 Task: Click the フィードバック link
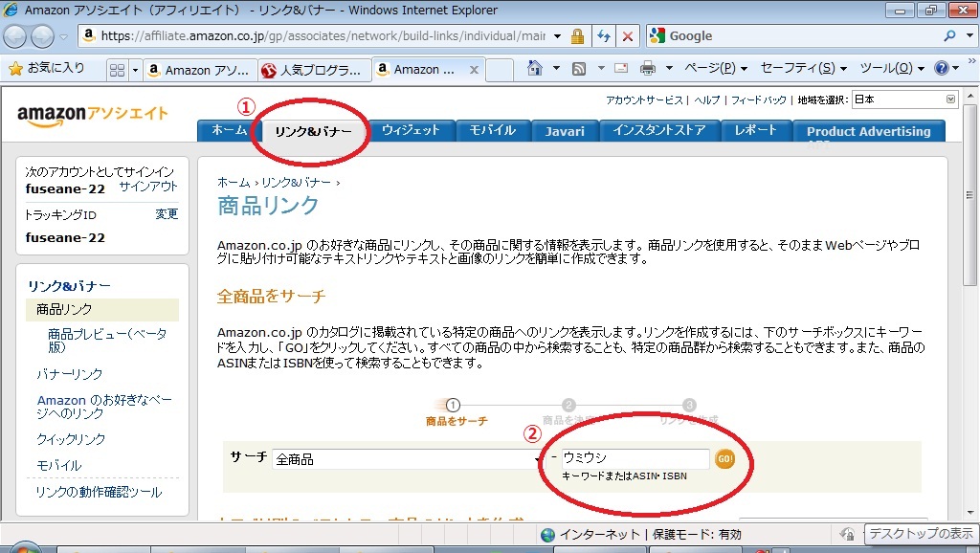(x=758, y=100)
